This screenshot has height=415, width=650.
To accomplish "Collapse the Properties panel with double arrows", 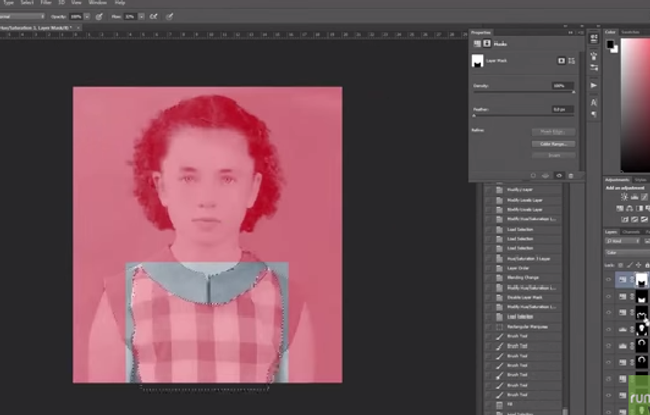I will pyautogui.click(x=570, y=32).
